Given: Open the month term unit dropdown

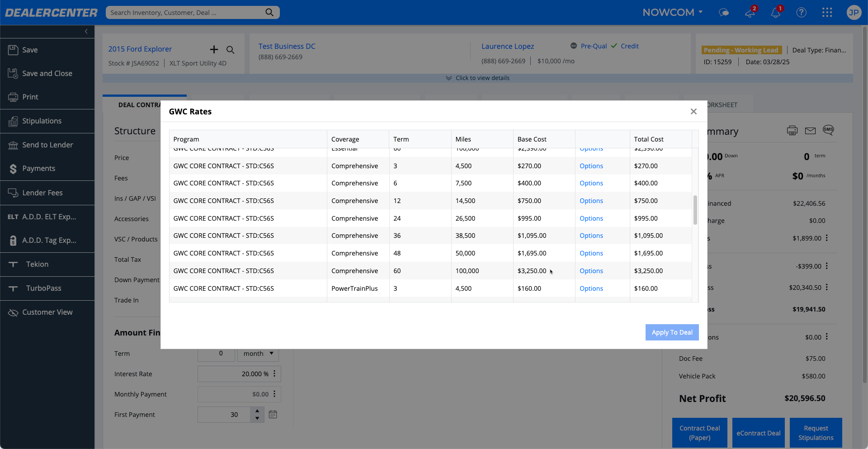Looking at the screenshot, I should click(258, 354).
